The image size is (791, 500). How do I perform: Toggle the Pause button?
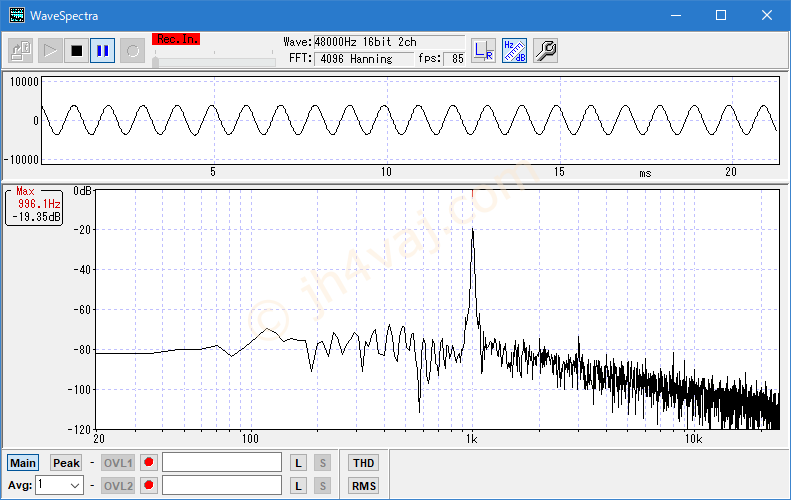(103, 50)
